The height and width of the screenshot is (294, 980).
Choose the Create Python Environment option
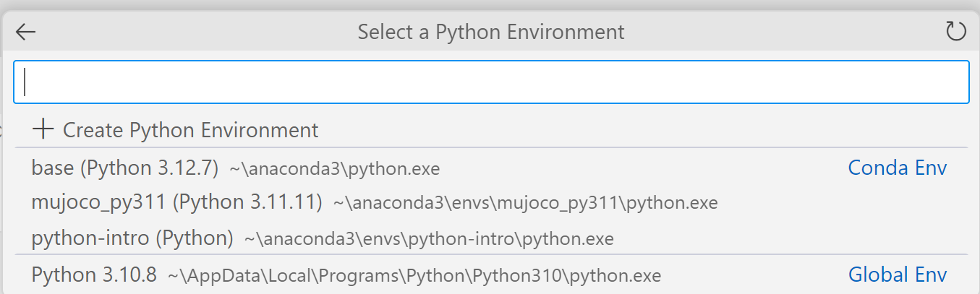coord(191,130)
